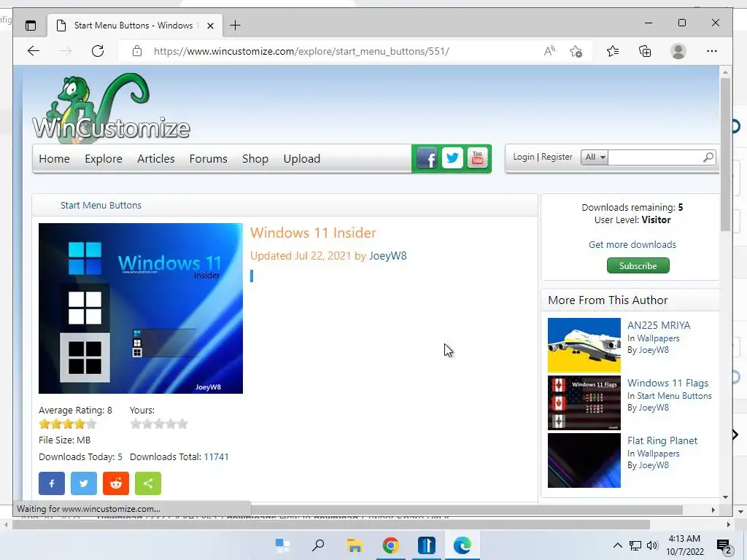747x560 pixels.
Task: Click the WinCustomize gecko logo
Action: click(111, 109)
